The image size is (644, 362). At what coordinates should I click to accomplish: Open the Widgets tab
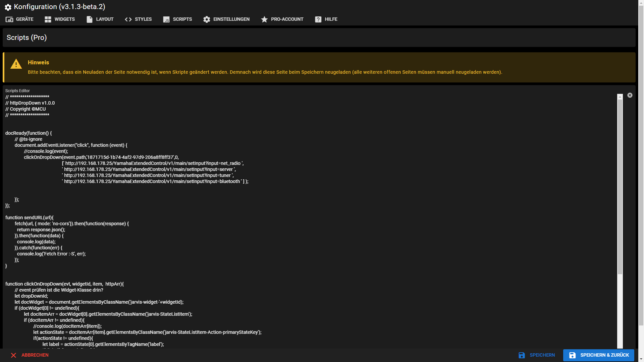[x=60, y=19]
